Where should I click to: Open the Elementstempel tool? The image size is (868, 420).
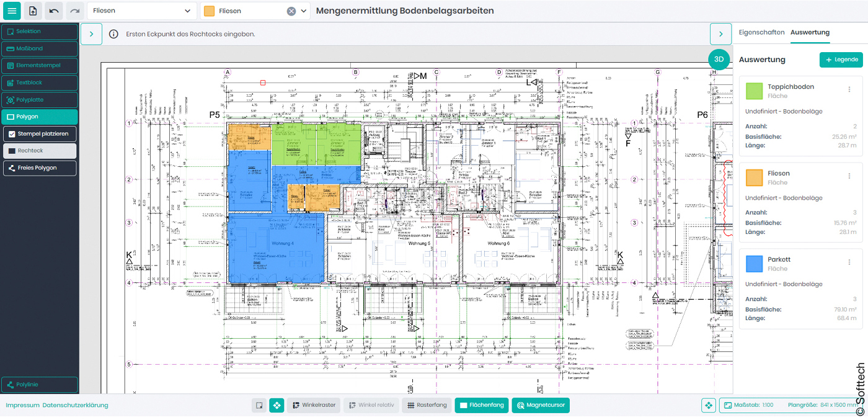(40, 65)
